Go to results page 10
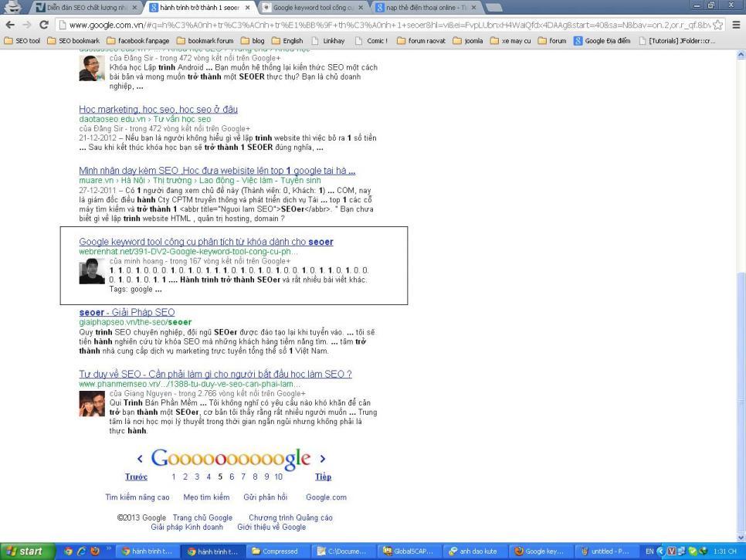Image resolution: width=746 pixels, height=560 pixels. [278, 477]
